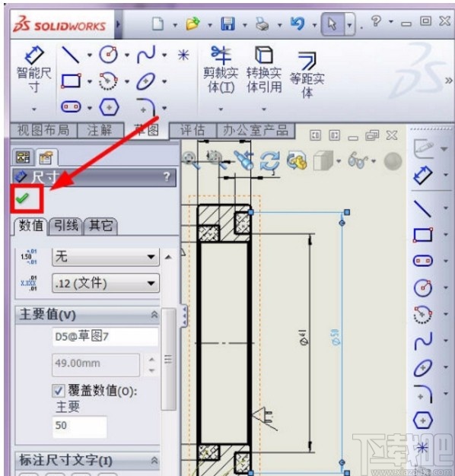This screenshot has width=455, height=476.
Task: Open precision dropdown .12 (文件)
Action: (x=106, y=283)
